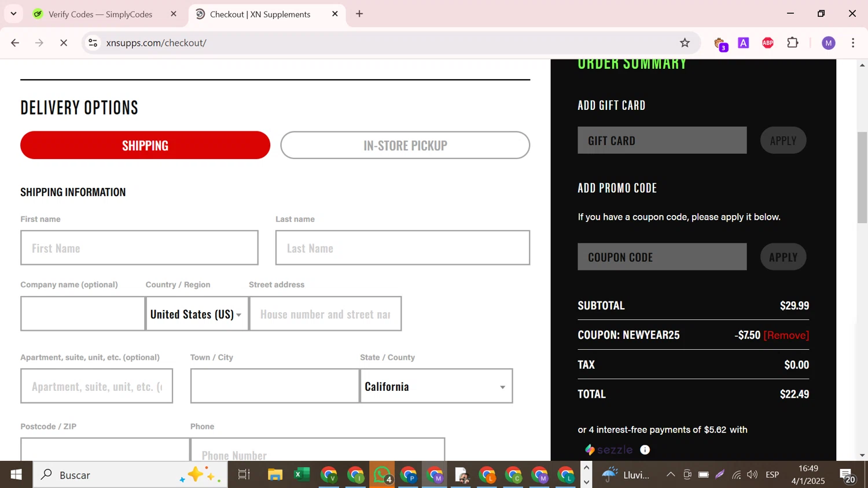This screenshot has height=488, width=868.
Task: Show hidden system tray icons
Action: 671,475
